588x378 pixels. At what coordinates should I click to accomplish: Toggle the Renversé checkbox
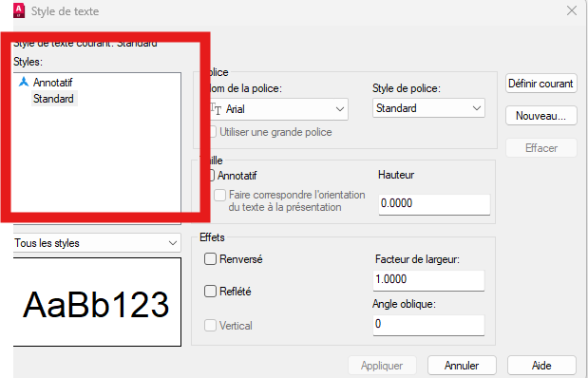(x=210, y=259)
